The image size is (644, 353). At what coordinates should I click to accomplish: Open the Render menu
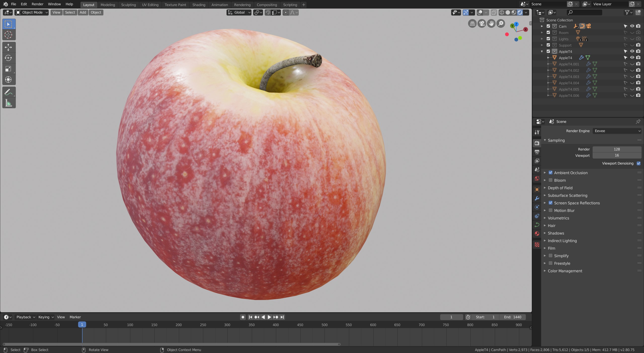(37, 4)
